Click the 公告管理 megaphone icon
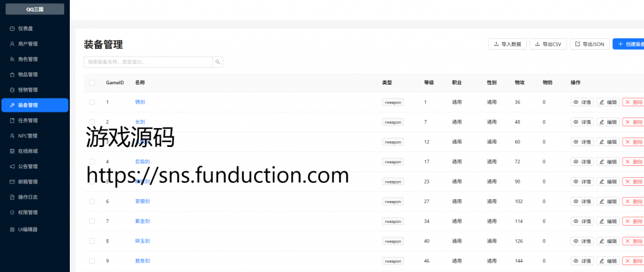644x272 pixels. (x=13, y=166)
